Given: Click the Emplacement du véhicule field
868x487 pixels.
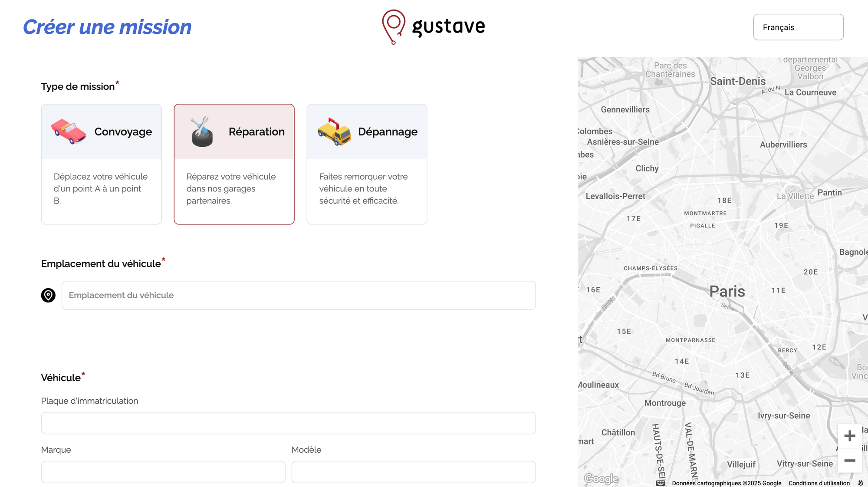Looking at the screenshot, I should coord(299,295).
